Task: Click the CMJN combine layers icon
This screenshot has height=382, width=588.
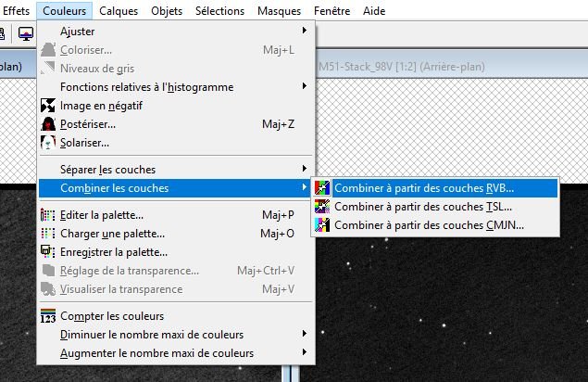Action: (x=322, y=225)
